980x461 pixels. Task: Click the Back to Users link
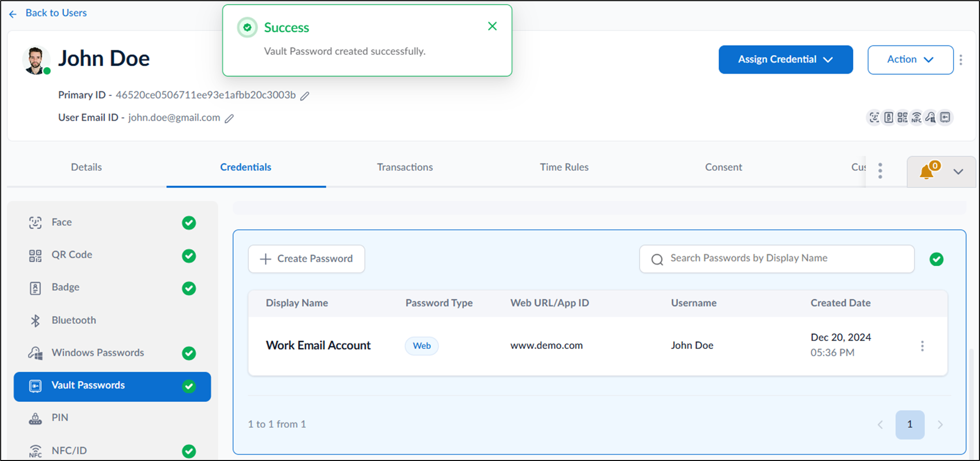pyautogui.click(x=56, y=13)
